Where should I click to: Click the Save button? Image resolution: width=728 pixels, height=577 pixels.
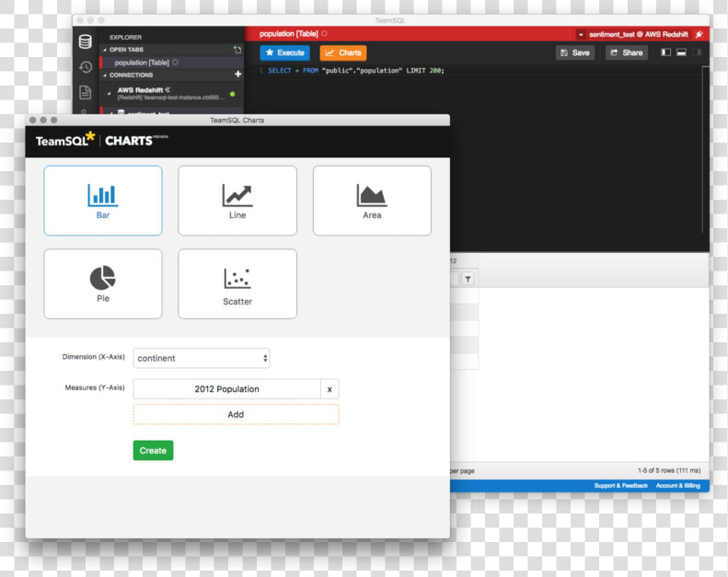tap(575, 53)
